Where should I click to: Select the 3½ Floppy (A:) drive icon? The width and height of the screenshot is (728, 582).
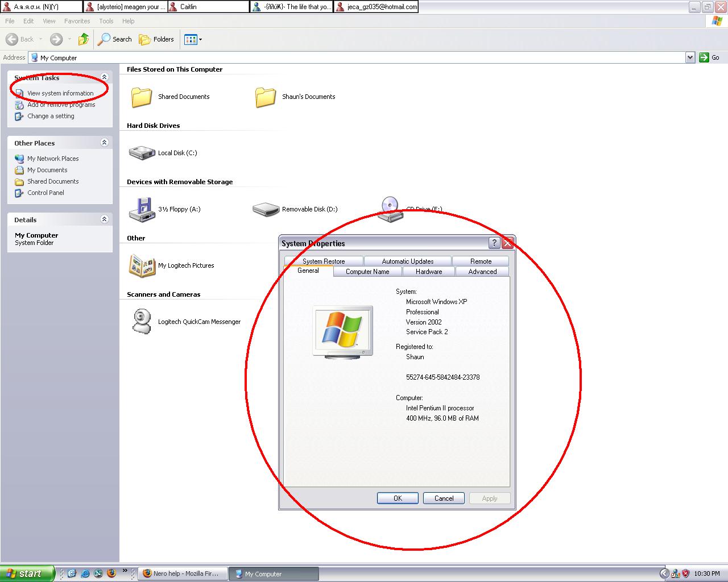click(142, 209)
